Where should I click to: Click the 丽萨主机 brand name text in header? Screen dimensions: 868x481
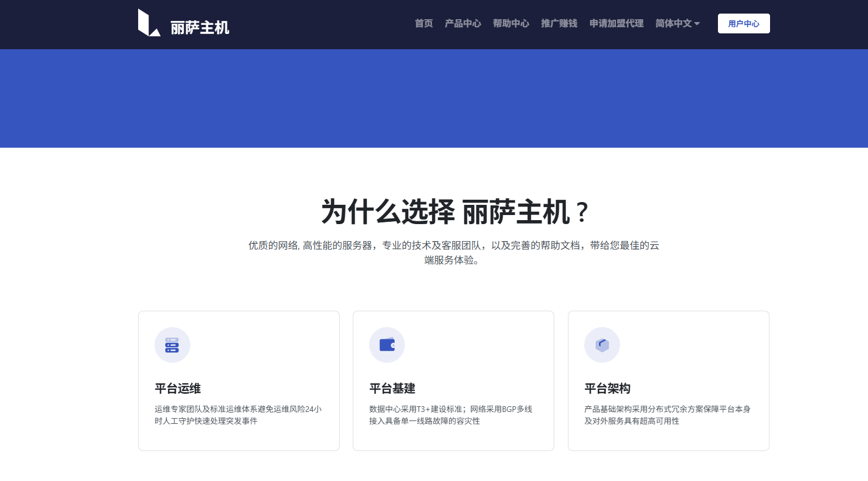coord(200,28)
